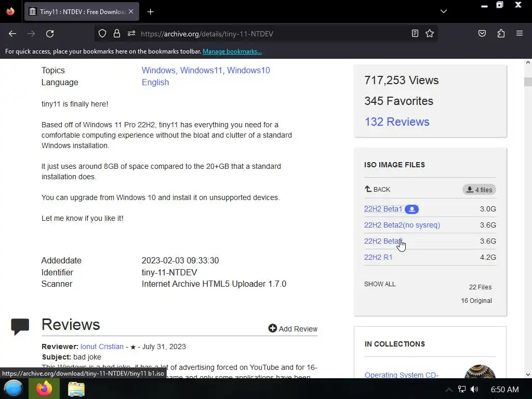Image resolution: width=532 pixels, height=399 pixels.
Task: Click BACK in ISO image files panel
Action: [377, 189]
